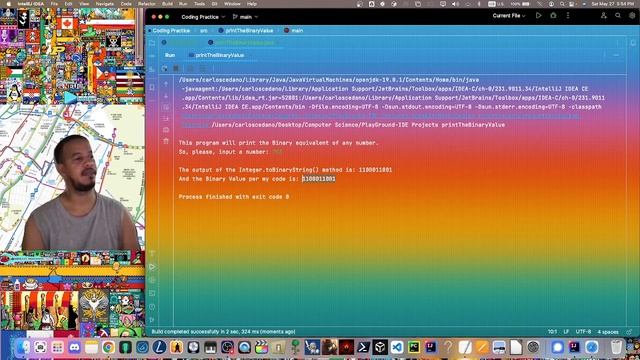Open line separator LF selector
This screenshot has width=640, height=360.
(x=566, y=332)
